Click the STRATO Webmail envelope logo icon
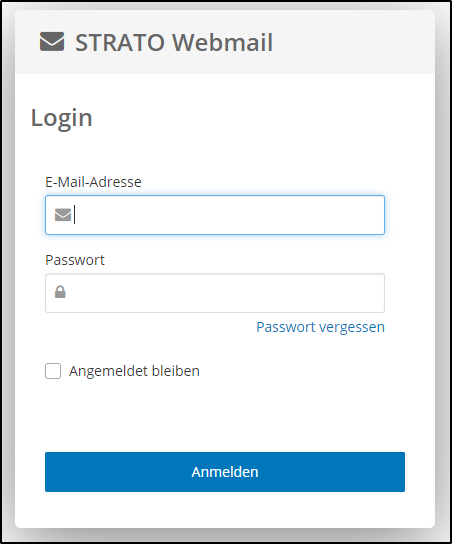 click(x=52, y=42)
